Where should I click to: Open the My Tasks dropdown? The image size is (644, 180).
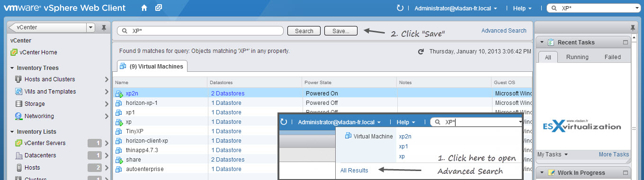click(553, 154)
